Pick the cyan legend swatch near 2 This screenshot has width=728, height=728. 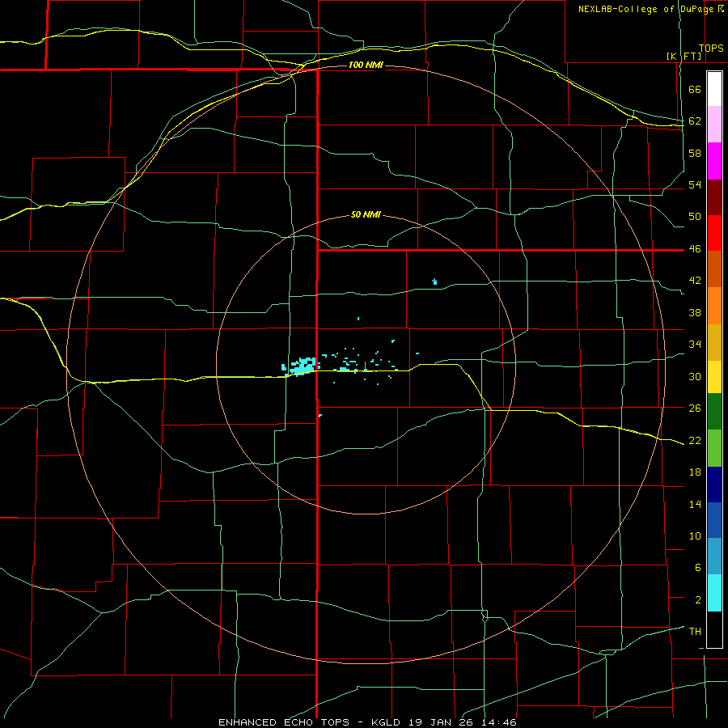pos(714,593)
